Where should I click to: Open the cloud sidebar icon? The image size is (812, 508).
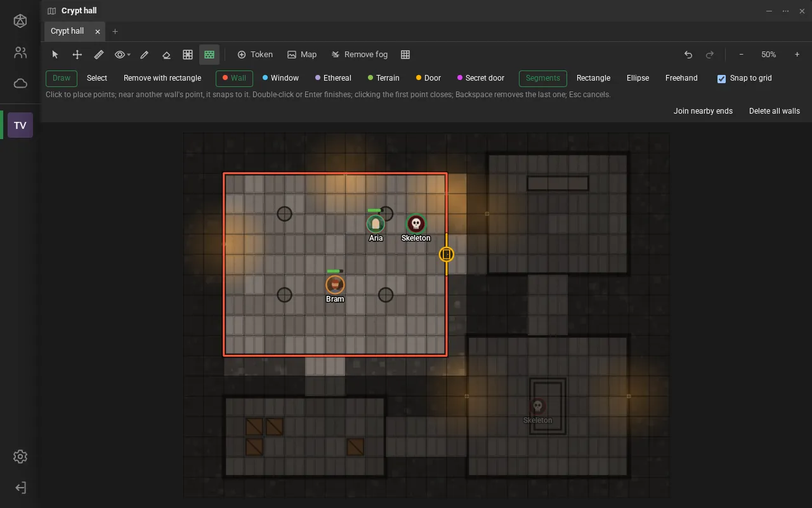tap(20, 83)
